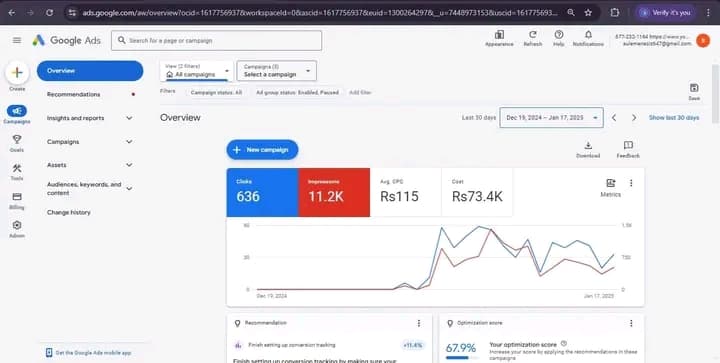Click the browser address bar URL
Viewport: 720px width, 363px height.
click(320, 13)
